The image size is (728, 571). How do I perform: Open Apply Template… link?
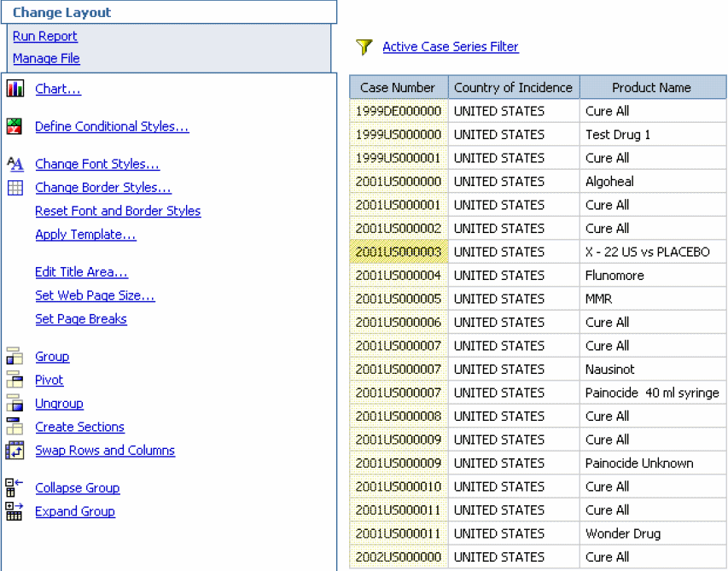point(86,234)
